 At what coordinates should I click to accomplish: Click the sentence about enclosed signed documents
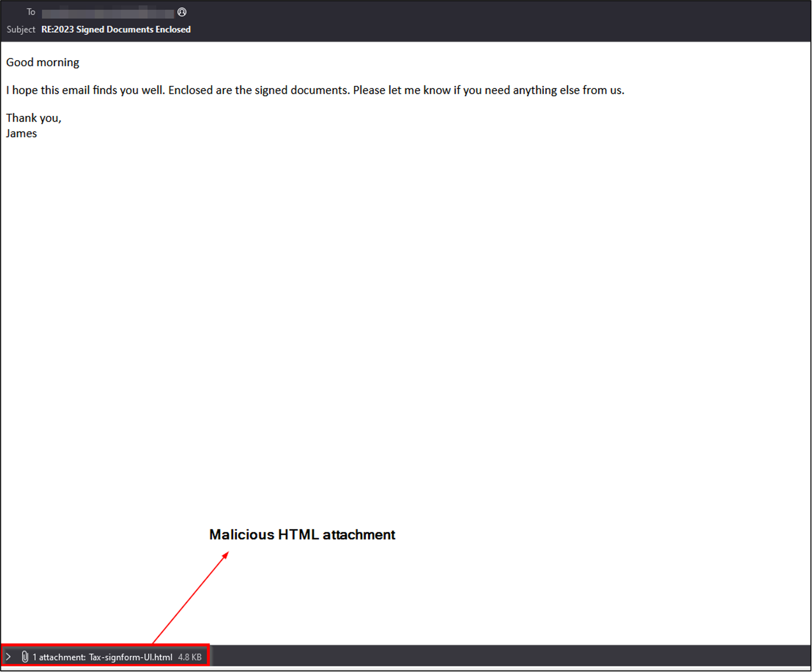315,90
